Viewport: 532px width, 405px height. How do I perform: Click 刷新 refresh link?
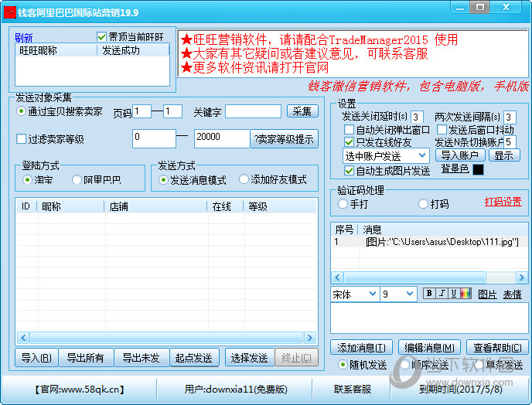pyautogui.click(x=23, y=37)
